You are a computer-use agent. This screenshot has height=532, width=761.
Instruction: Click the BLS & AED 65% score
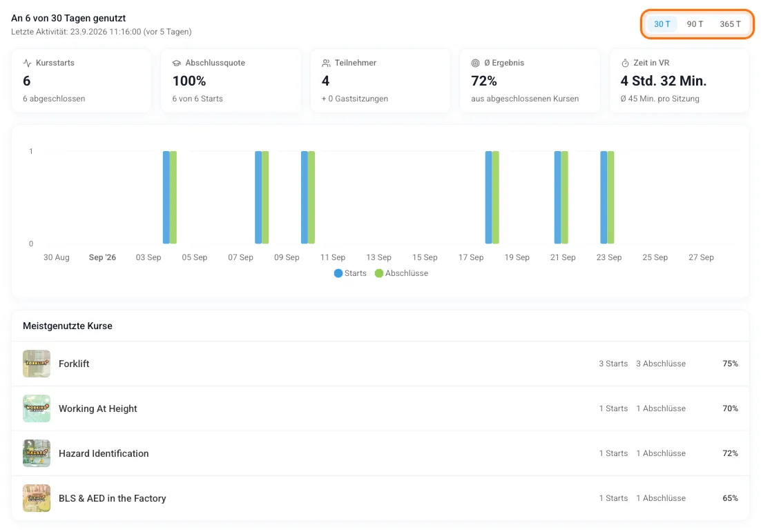(730, 499)
